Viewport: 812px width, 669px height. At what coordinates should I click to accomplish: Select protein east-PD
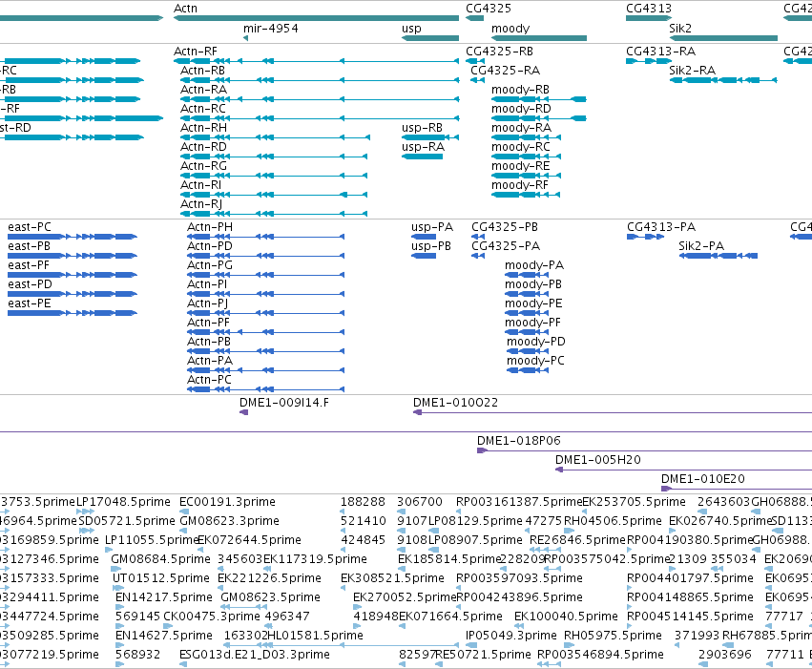pyautogui.click(x=30, y=284)
